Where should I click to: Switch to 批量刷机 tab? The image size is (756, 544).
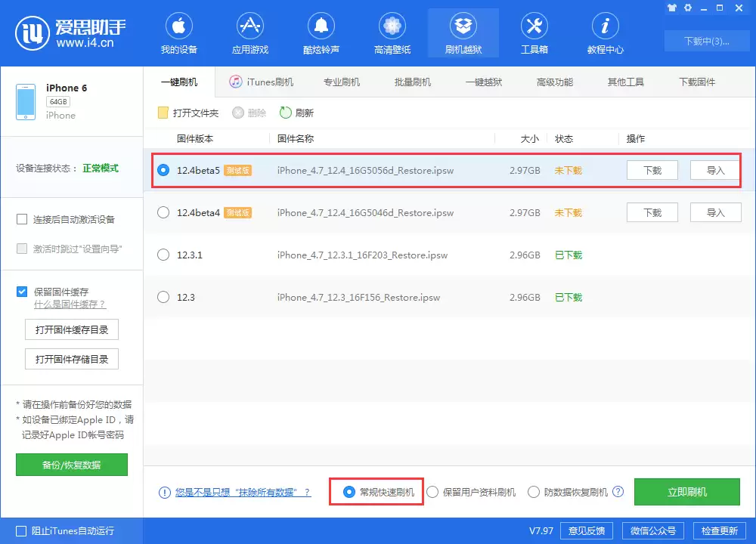tap(413, 82)
